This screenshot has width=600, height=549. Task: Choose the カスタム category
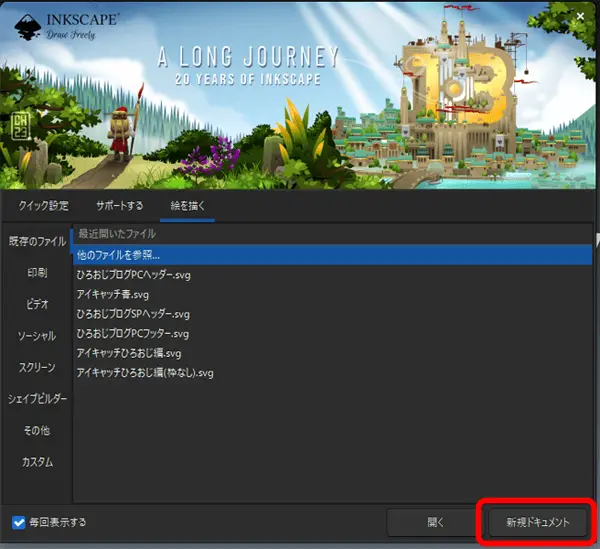(37, 462)
